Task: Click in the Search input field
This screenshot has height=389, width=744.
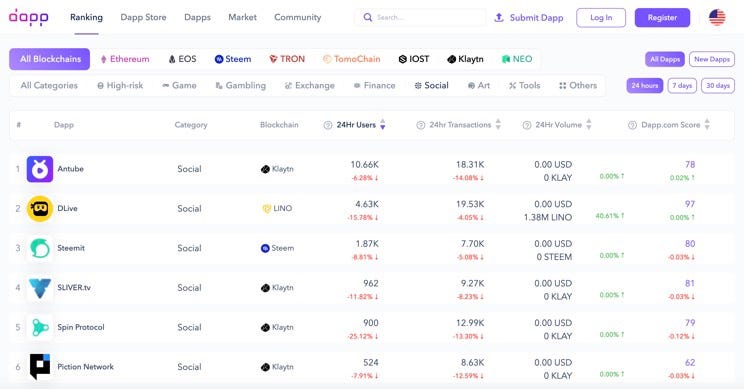Action: [420, 18]
